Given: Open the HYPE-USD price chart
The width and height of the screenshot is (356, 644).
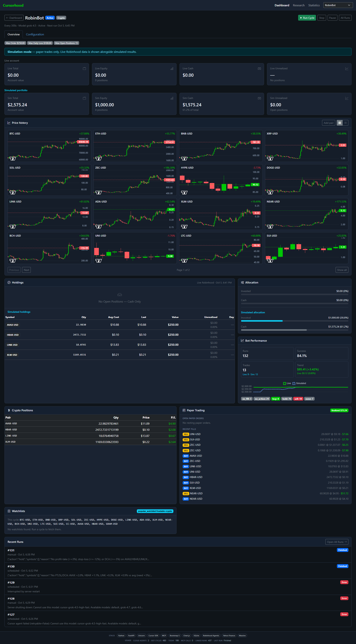Looking at the screenshot, I should 221,180.
